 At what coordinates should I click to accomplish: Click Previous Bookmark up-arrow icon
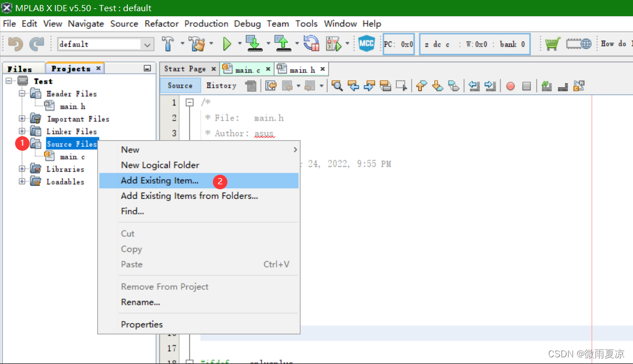tap(421, 85)
